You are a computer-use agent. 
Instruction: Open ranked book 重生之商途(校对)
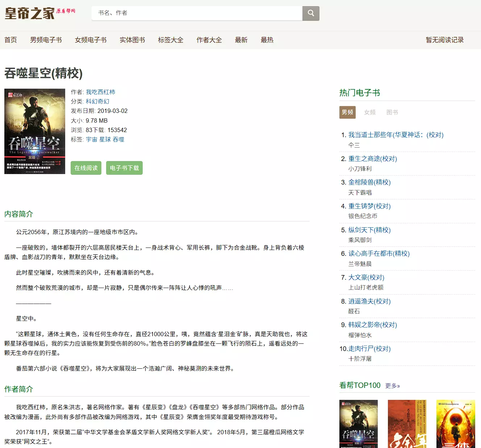click(x=372, y=159)
